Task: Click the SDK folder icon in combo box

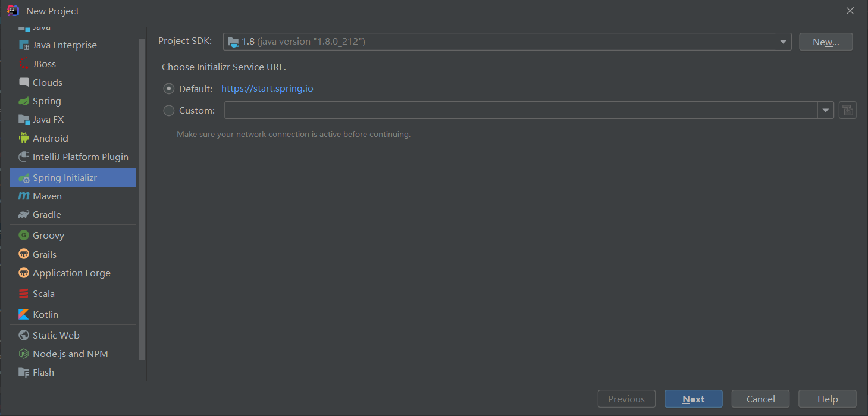Action: (x=233, y=42)
